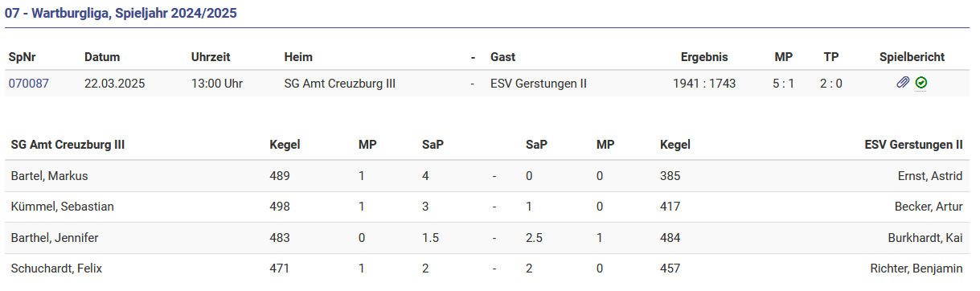Click the Datum column header
The height and width of the screenshot is (291, 980).
(x=102, y=57)
